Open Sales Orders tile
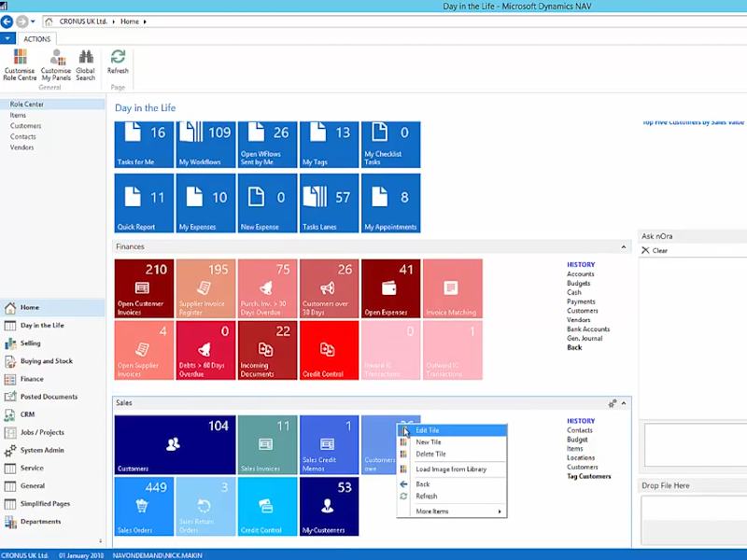747x560 pixels. (145, 507)
